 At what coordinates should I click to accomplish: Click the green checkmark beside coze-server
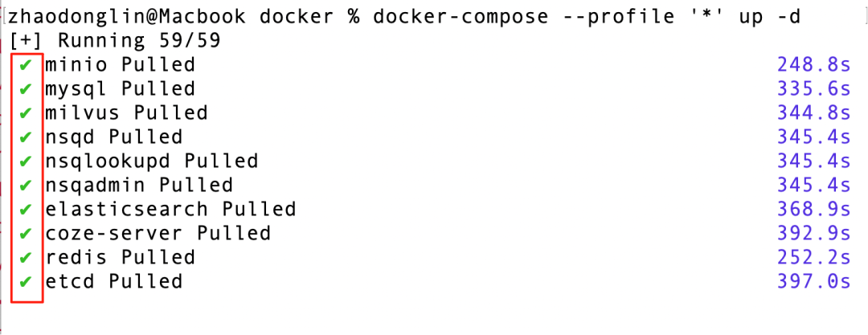(x=25, y=234)
